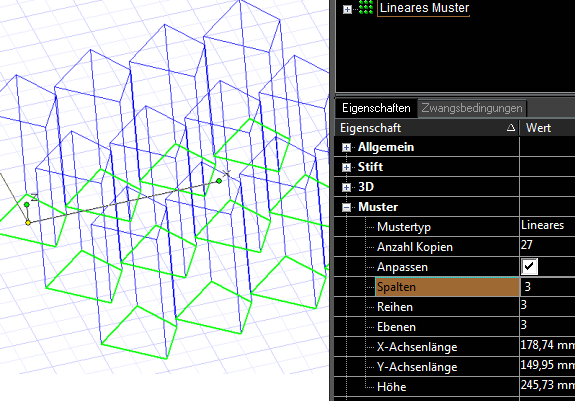Open the Zwangsbedingungen tab
The height and width of the screenshot is (402, 575).
point(472,108)
